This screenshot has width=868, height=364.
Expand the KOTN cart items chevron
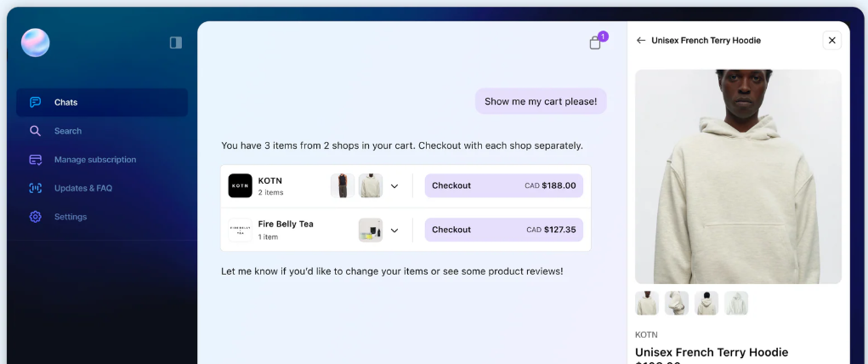tap(394, 186)
